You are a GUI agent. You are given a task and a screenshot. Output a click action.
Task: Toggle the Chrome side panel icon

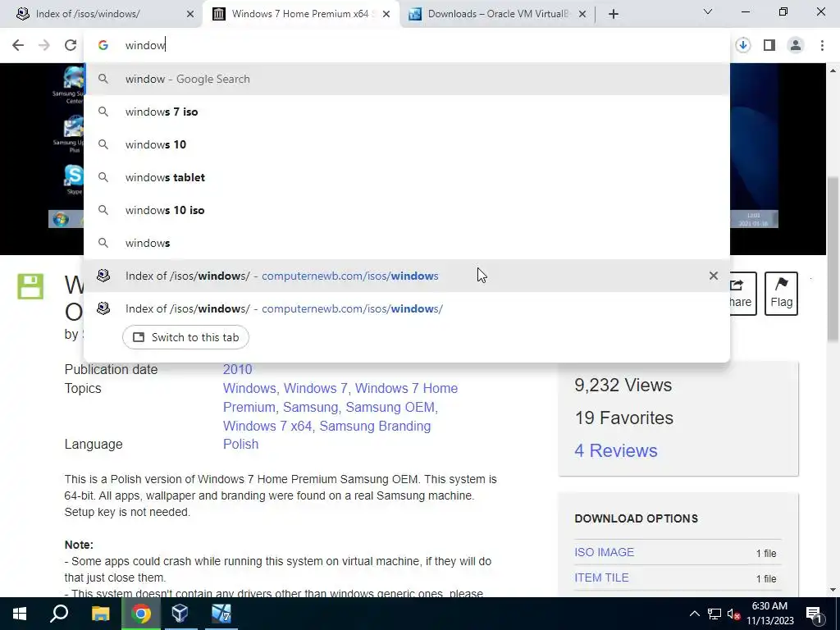pyautogui.click(x=769, y=45)
